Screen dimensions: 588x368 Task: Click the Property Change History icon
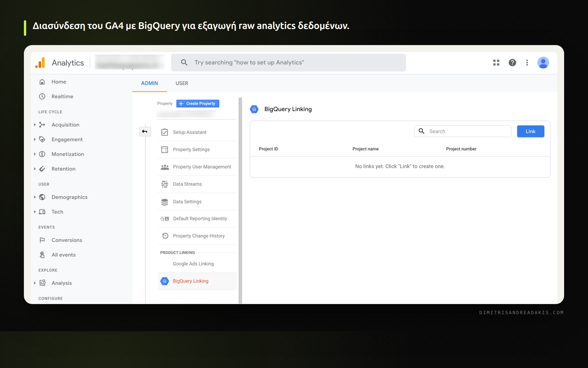tap(165, 236)
